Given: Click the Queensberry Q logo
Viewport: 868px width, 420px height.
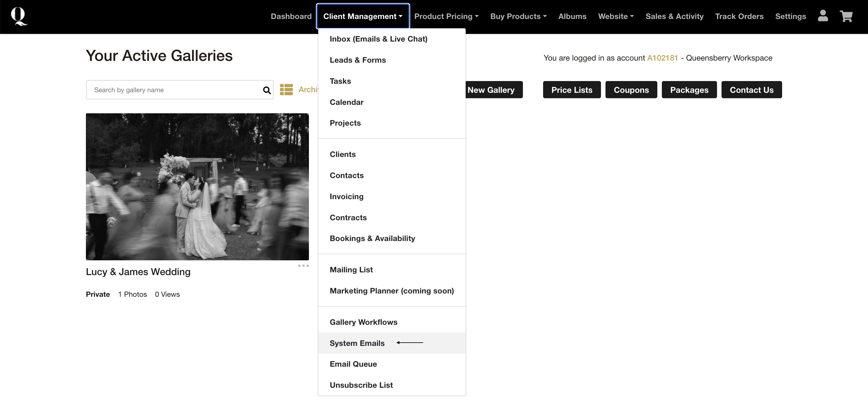Looking at the screenshot, I should [x=18, y=16].
